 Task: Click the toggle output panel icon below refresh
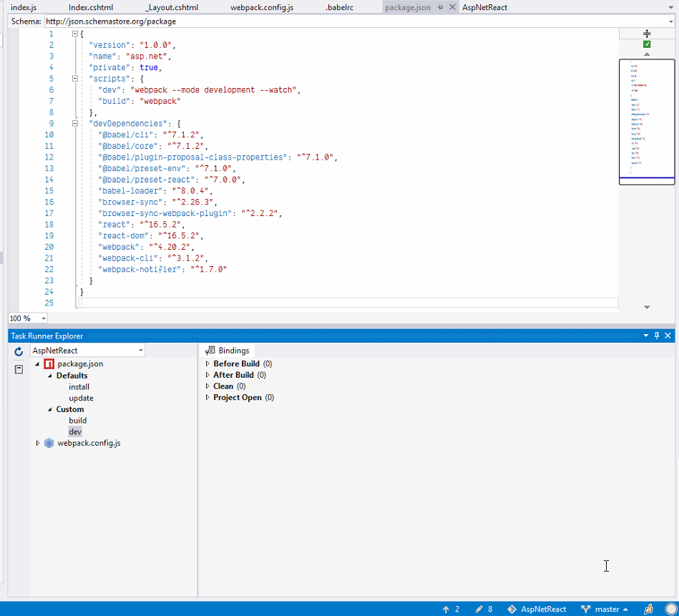point(19,369)
